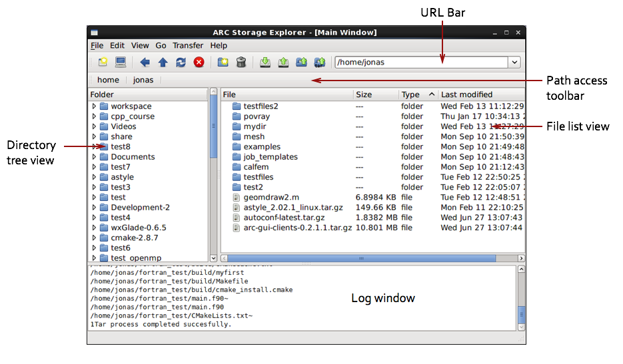
Task: Stop the operation with the red X icon
Action: (x=199, y=63)
